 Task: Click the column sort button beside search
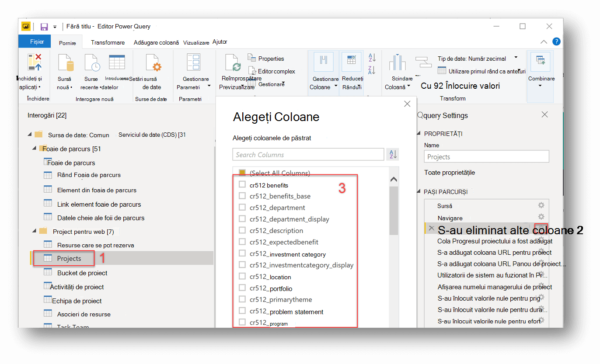[x=393, y=154]
